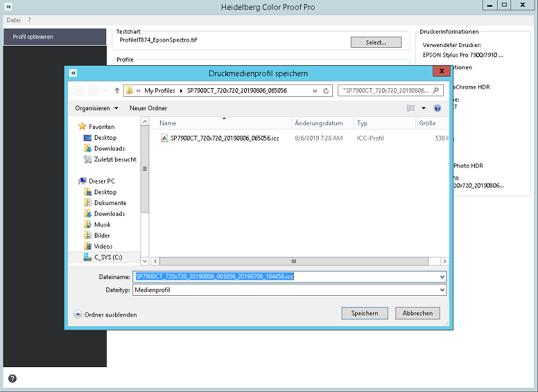Click the Heidelberg app icon in main title bar

8,6
